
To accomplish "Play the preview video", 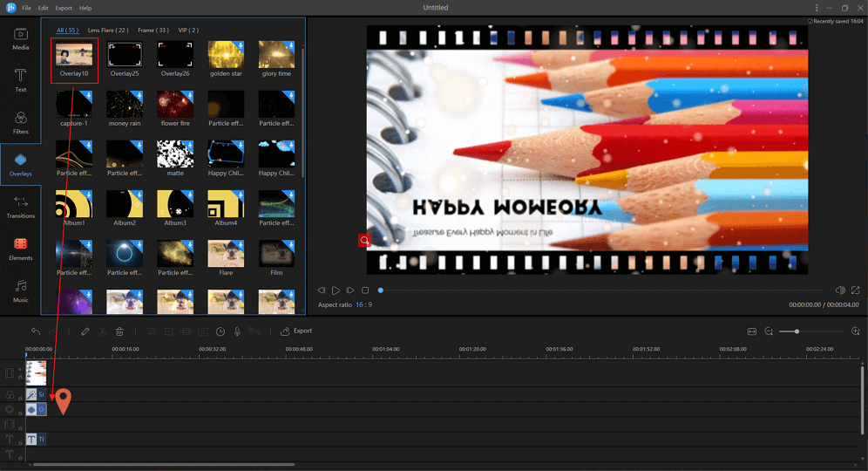I will pyautogui.click(x=336, y=290).
